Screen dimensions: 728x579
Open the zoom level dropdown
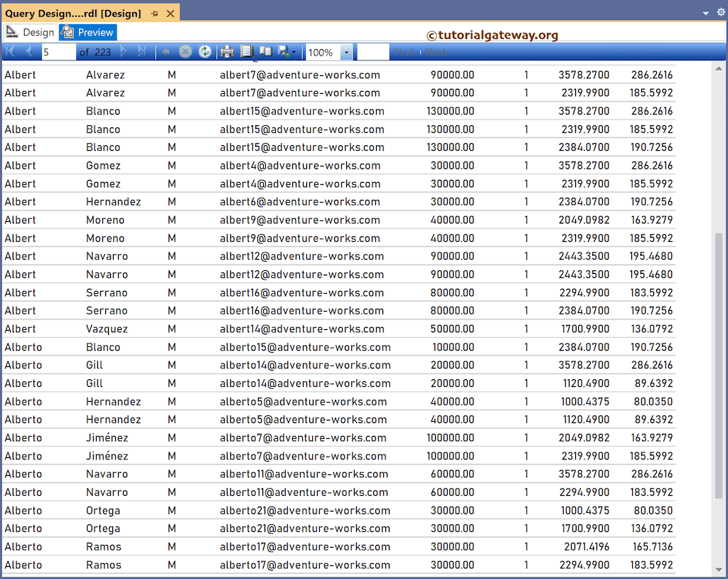[x=346, y=51]
